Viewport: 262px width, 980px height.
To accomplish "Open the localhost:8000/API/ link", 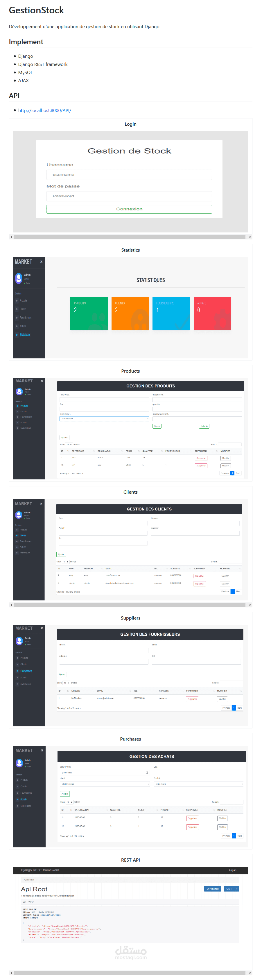I will coord(44,110).
